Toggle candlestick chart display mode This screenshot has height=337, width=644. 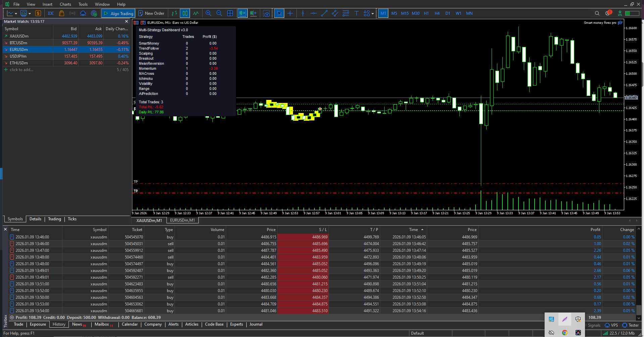[x=185, y=13]
